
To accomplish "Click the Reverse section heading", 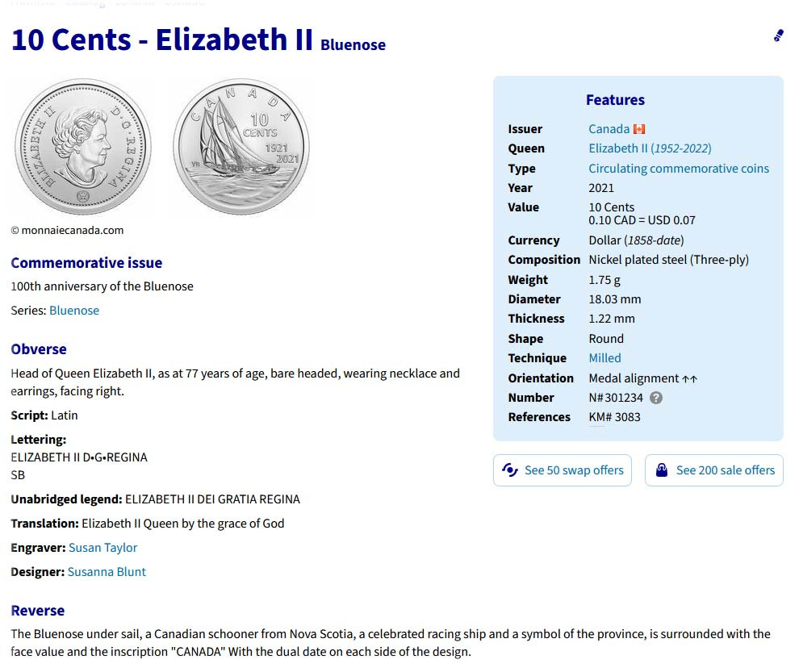I will click(x=38, y=611).
